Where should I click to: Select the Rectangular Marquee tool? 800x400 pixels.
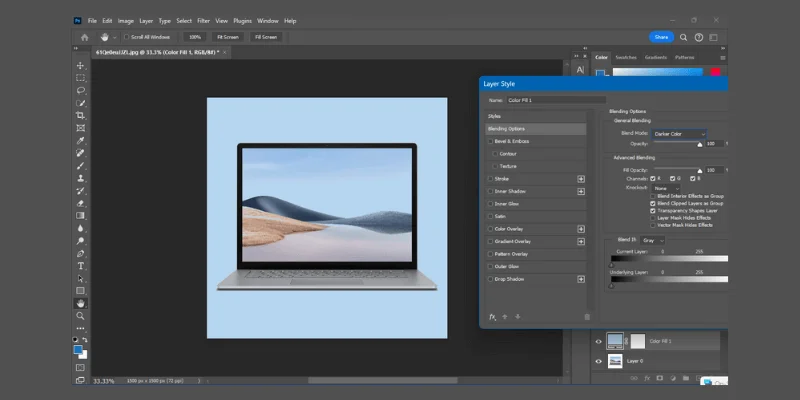(81, 78)
